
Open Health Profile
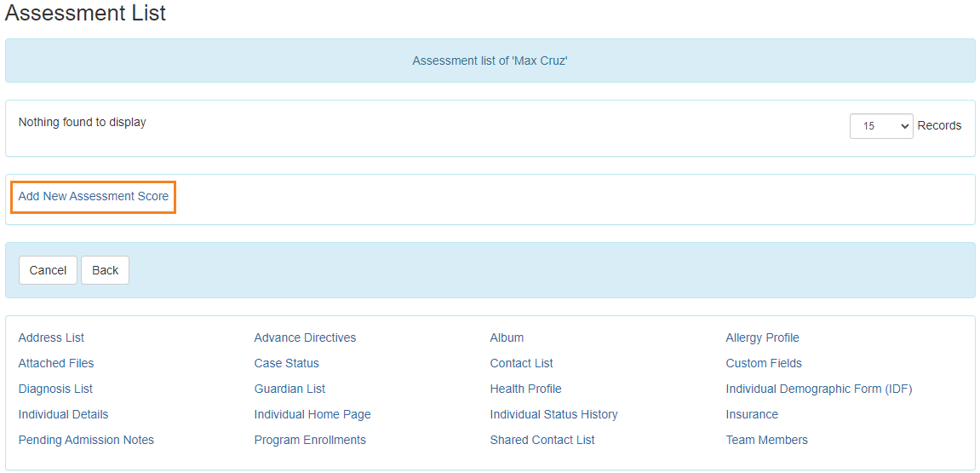coord(525,389)
